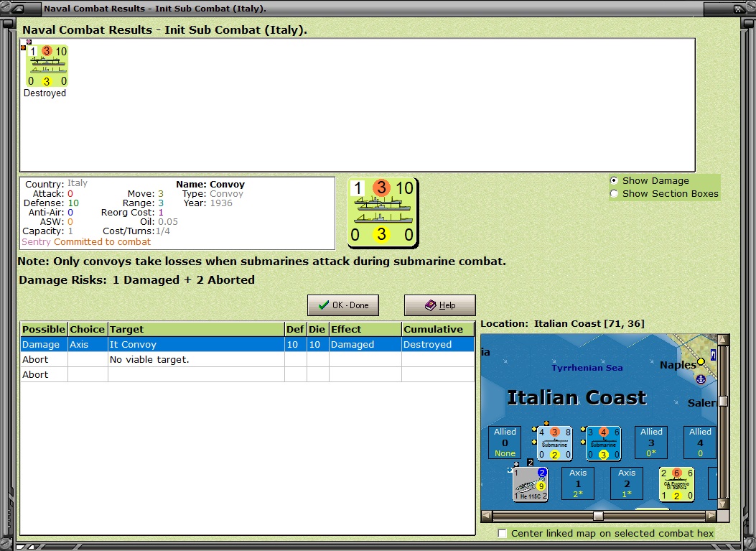
Task: Click the map horizontal scrollbar left arrow
Action: [x=487, y=516]
